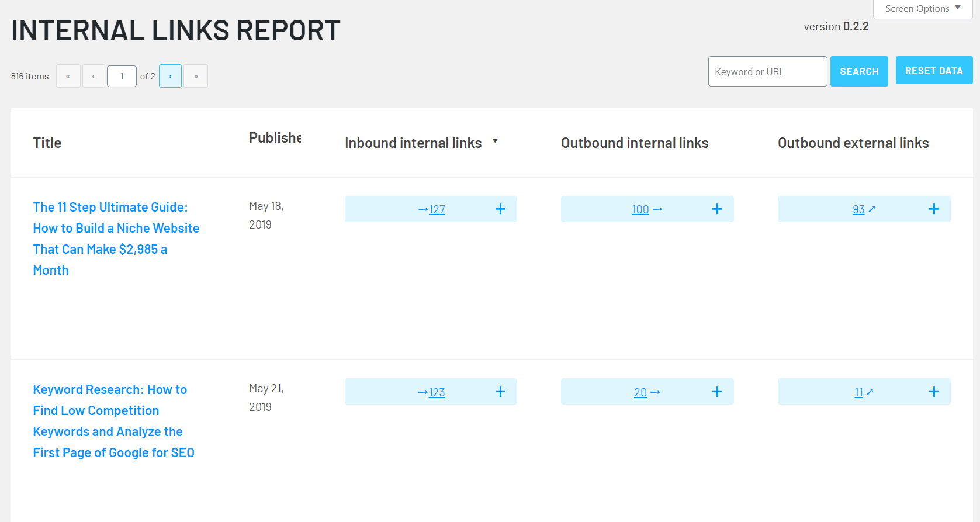980x522 pixels.
Task: Expand outbound internal links for 11 Step Guide
Action: tap(717, 209)
